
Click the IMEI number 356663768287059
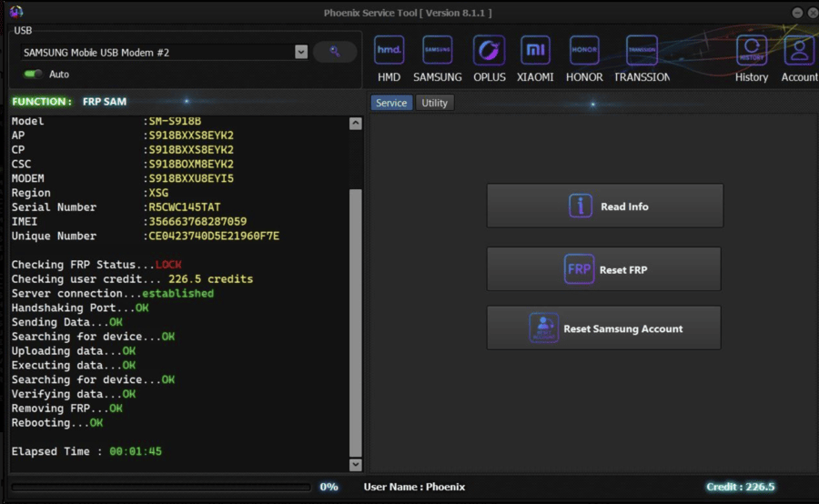click(x=197, y=221)
